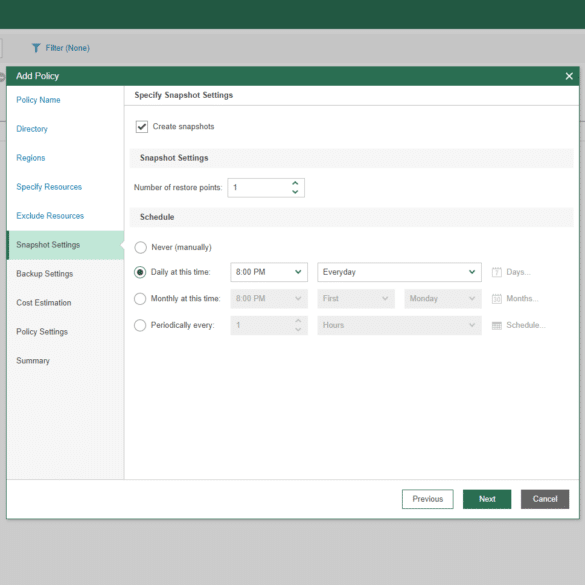This screenshot has height=585, width=585.
Task: Click the restore points number field
Action: point(259,188)
